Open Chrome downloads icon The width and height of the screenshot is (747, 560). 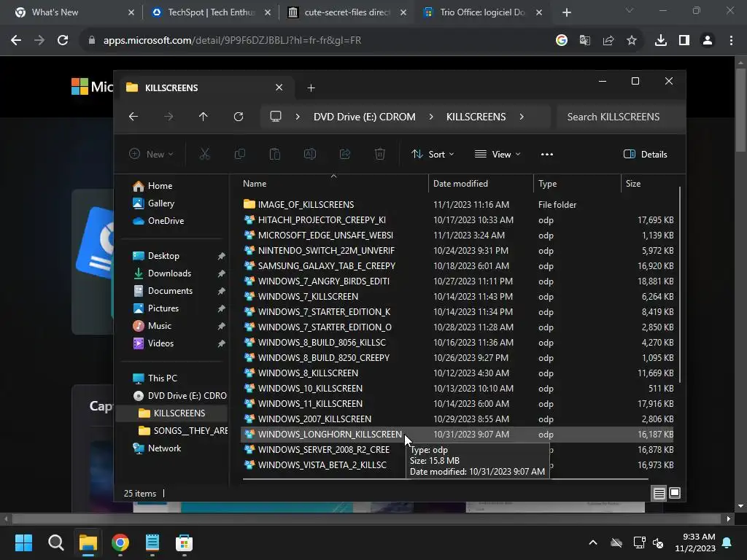coord(661,41)
